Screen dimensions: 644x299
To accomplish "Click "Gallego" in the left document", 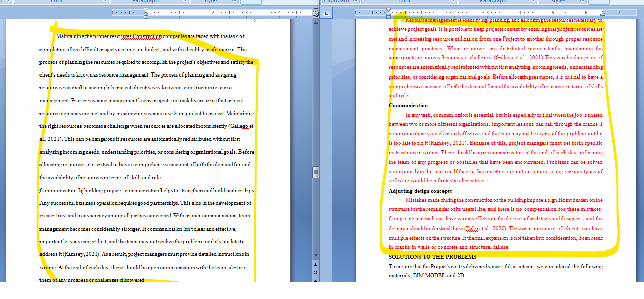I will pos(239,126).
